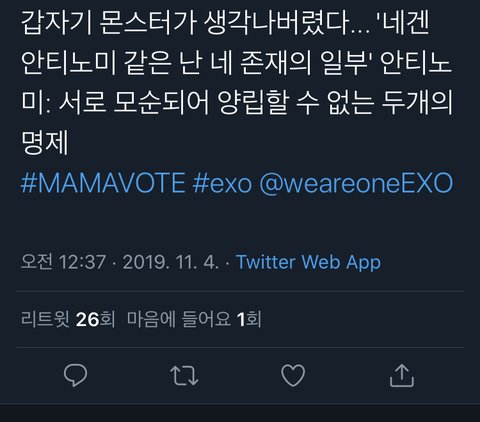Click the 리트윗 label text
This screenshot has height=422, width=480.
coord(45,319)
